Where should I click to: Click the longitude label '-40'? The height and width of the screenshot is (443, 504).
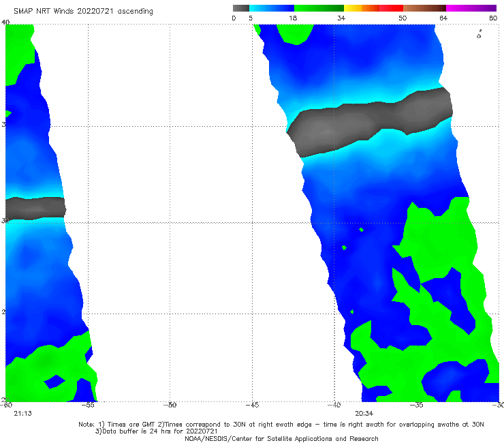(334, 405)
